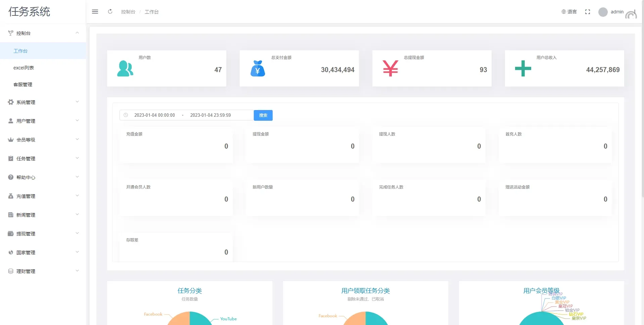Click the 总支付金额 money bag icon

258,68
